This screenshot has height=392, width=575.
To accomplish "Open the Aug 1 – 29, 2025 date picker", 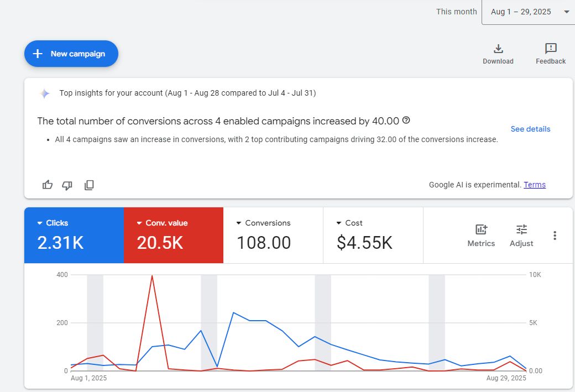I will tap(528, 12).
